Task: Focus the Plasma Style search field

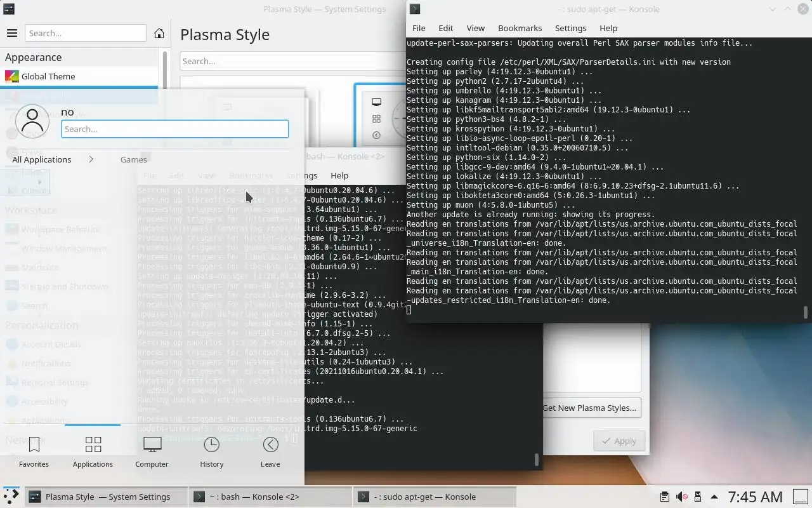Action: (293, 61)
